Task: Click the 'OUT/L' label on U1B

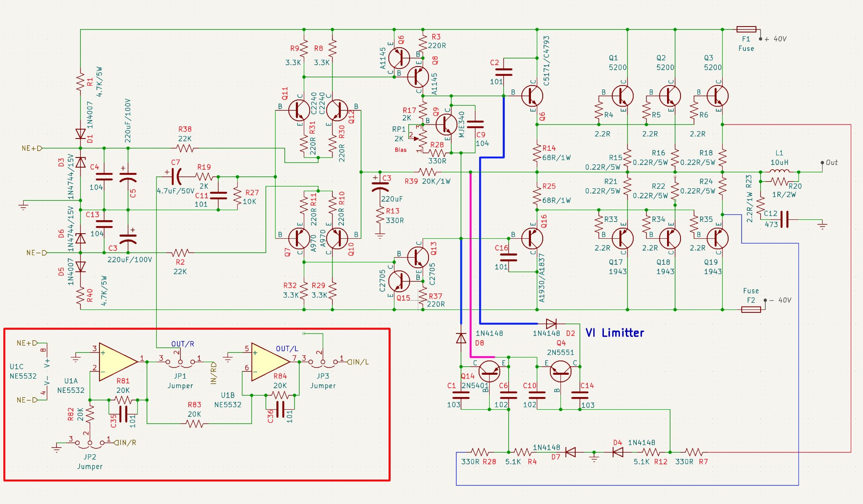Action: [x=287, y=349]
